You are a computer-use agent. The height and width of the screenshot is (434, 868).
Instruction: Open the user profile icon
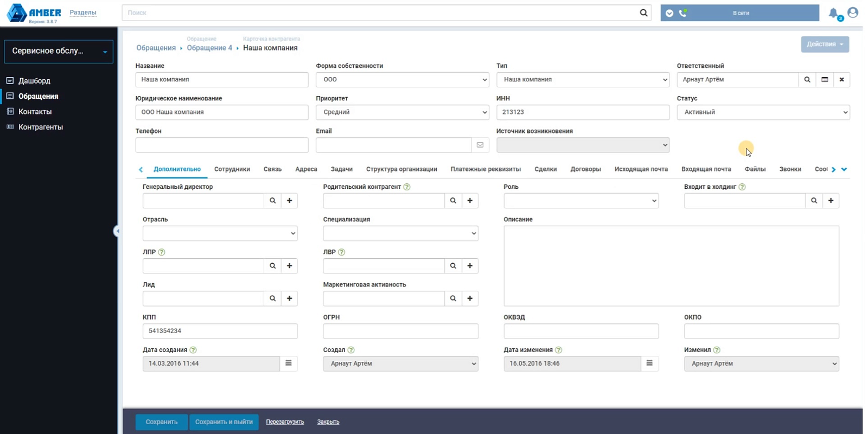853,12
